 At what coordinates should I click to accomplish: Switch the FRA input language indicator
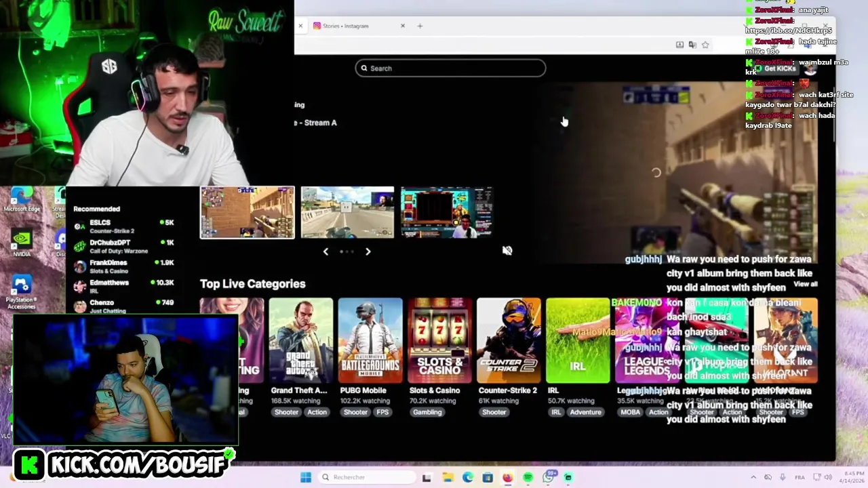pyautogui.click(x=799, y=477)
